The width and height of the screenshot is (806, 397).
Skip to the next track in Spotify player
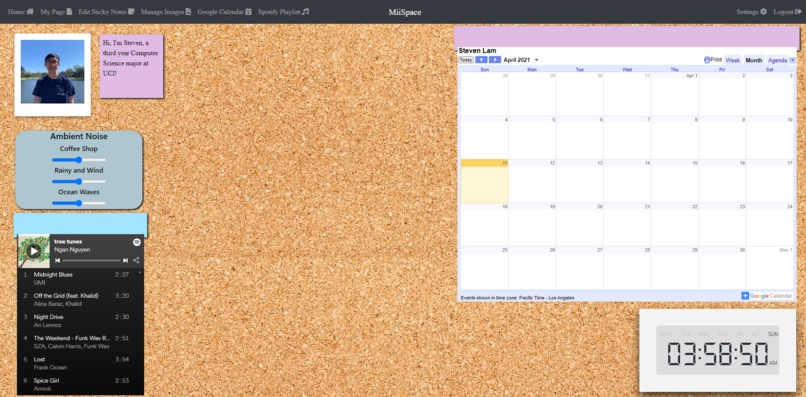click(x=125, y=261)
